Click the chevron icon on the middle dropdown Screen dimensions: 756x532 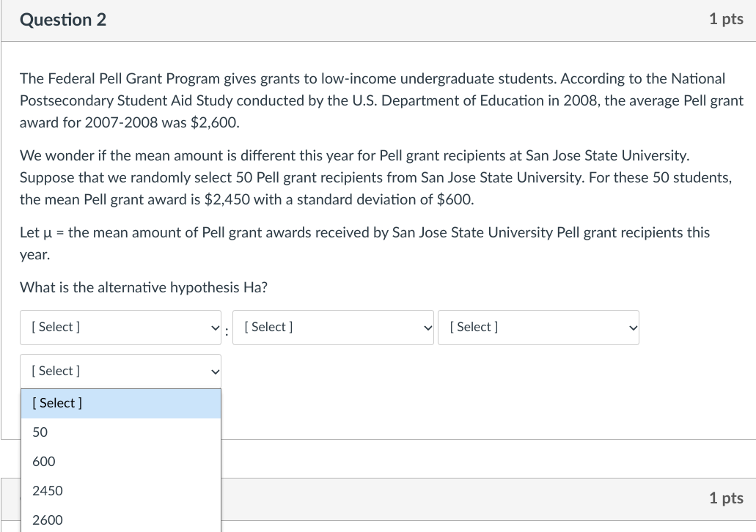(427, 328)
